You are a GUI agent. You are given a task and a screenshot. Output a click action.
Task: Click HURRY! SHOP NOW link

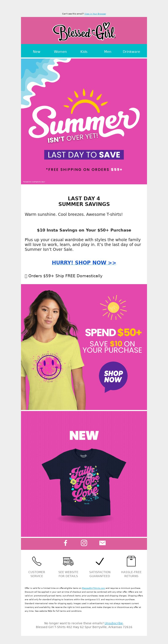click(x=84, y=263)
